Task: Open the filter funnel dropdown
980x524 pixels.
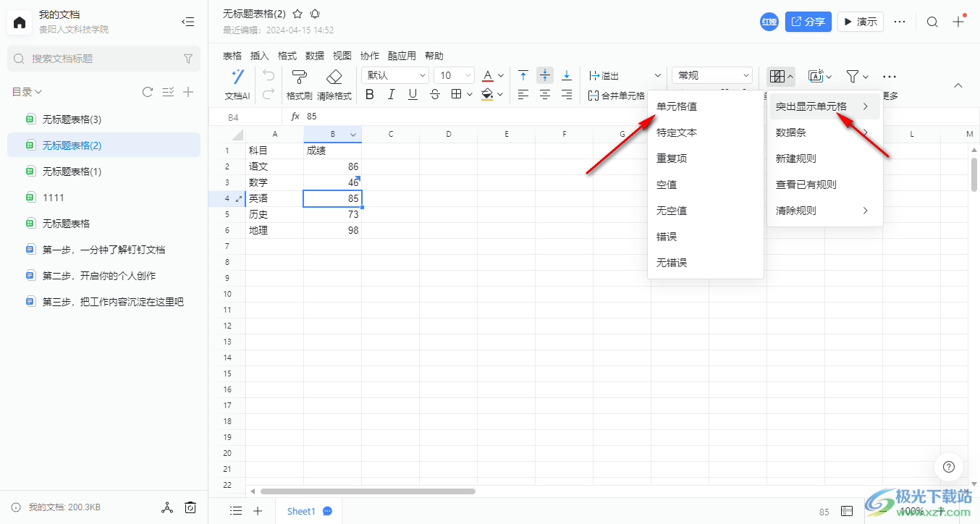Action: coord(858,76)
